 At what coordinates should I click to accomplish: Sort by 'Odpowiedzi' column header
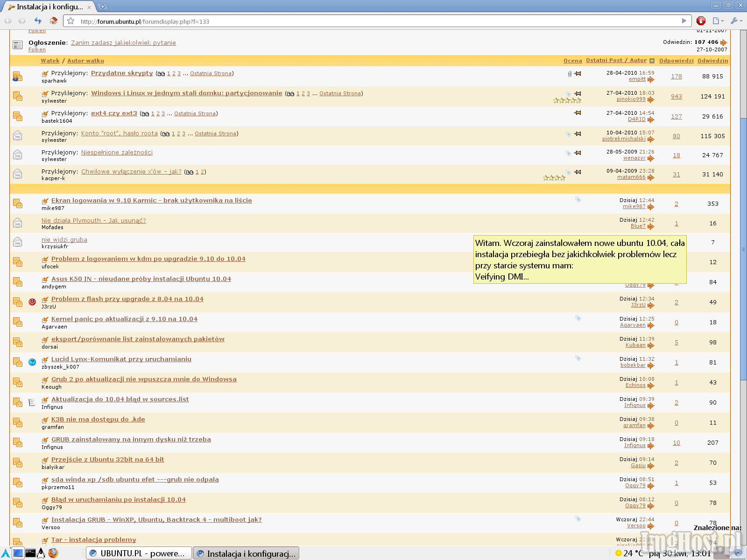(x=676, y=61)
